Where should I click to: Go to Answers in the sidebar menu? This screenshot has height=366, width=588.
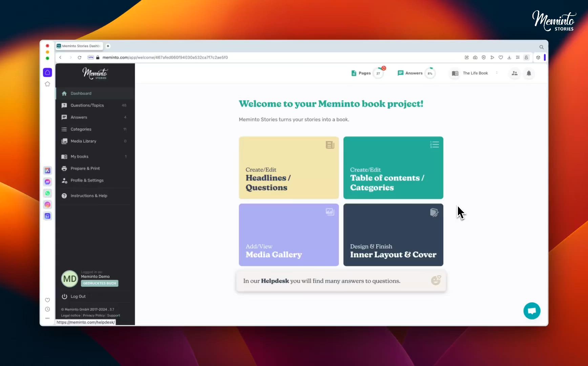click(x=95, y=117)
